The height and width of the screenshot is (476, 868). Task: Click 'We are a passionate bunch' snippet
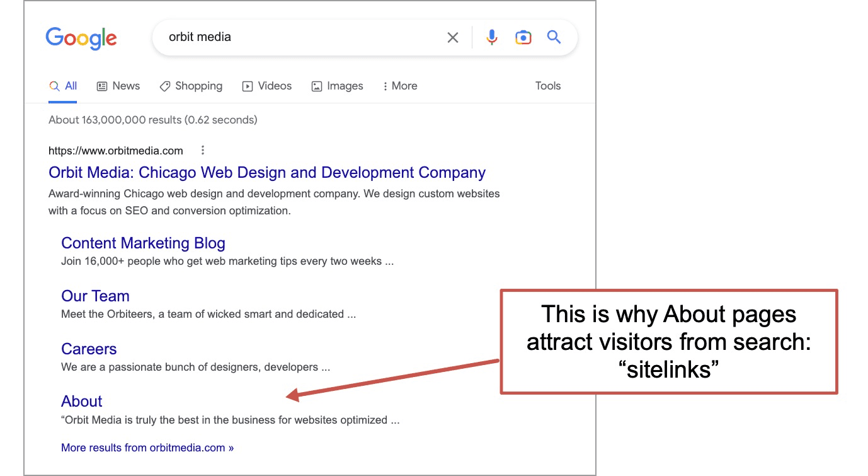tap(195, 367)
